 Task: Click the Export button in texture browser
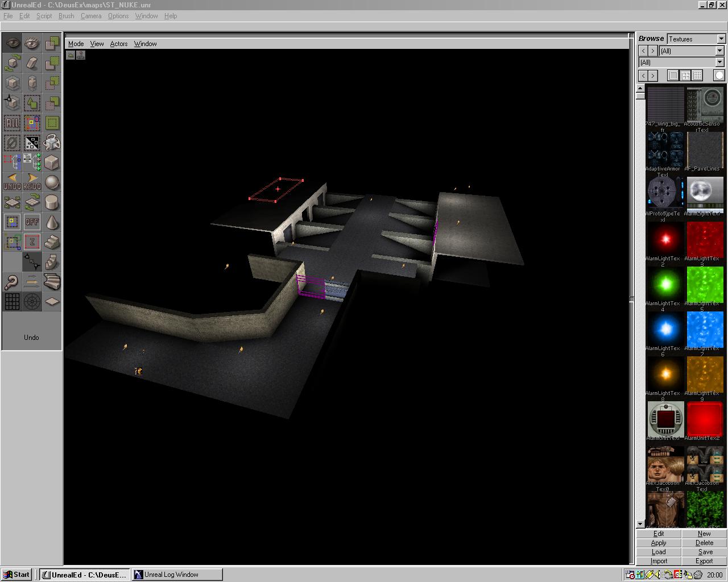click(x=704, y=561)
